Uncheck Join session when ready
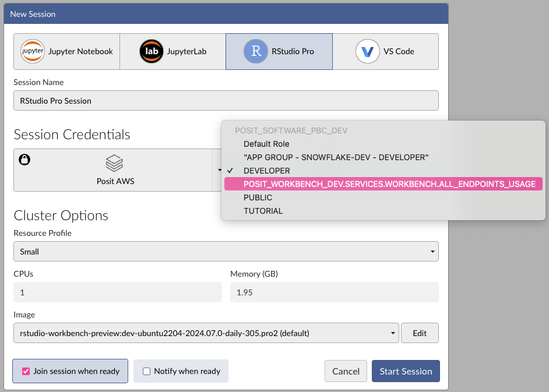This screenshot has width=549, height=392. pyautogui.click(x=26, y=372)
